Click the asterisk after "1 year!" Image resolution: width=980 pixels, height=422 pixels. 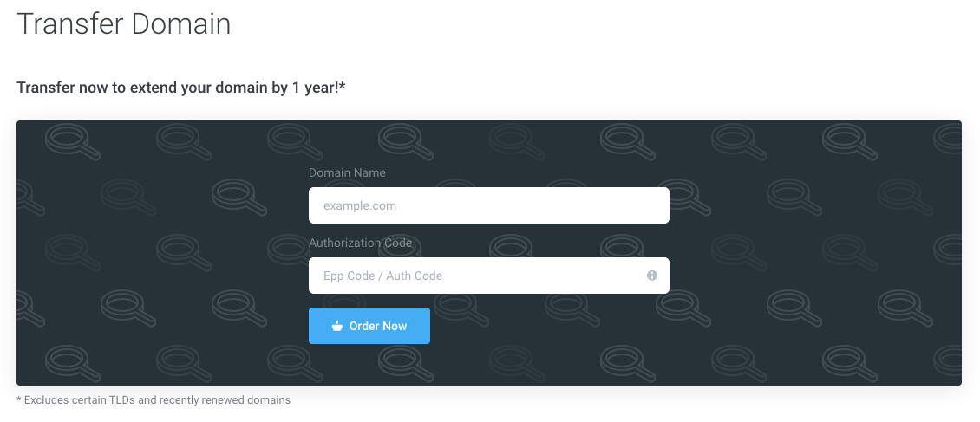pos(343,86)
